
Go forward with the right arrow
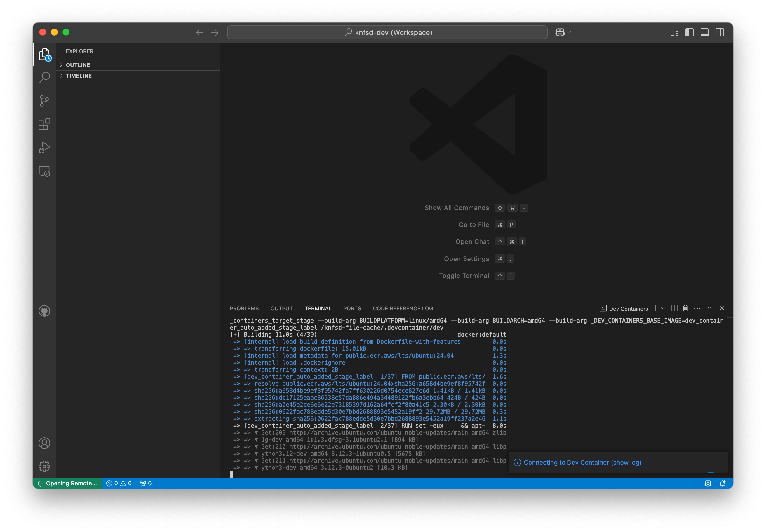point(215,32)
